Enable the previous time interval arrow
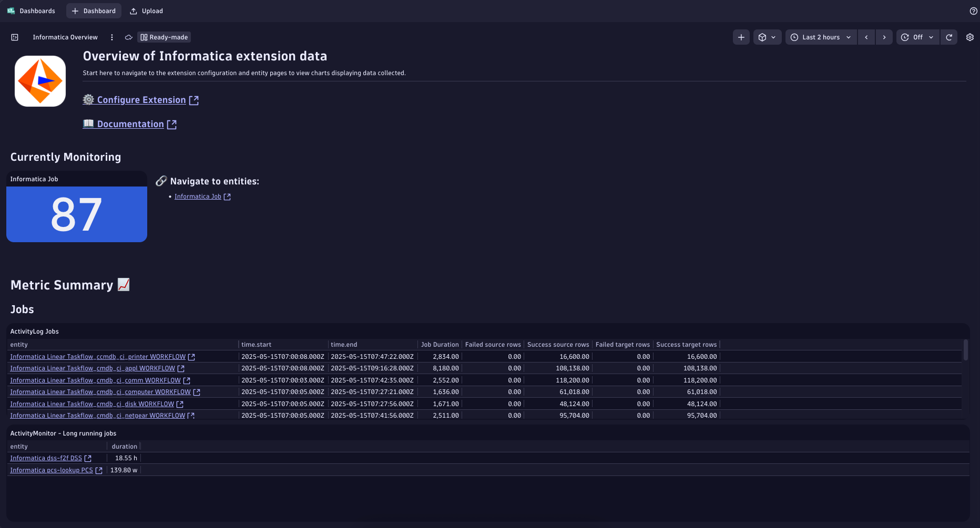This screenshot has width=980, height=528. (x=866, y=37)
